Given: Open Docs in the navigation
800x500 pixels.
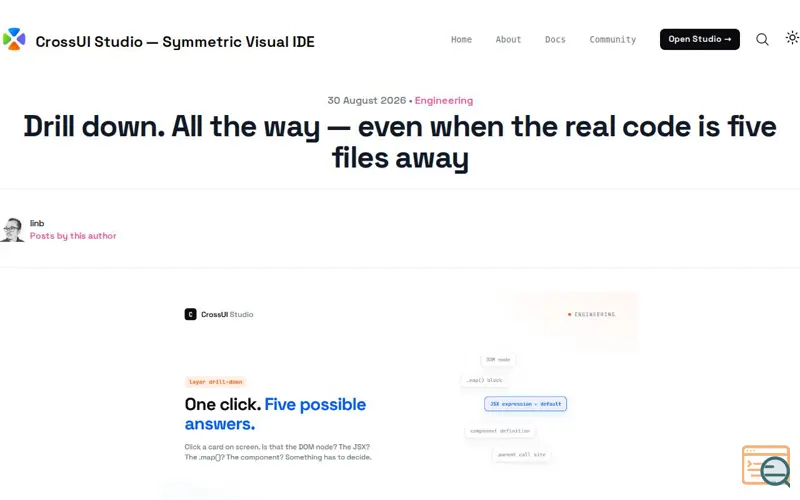Looking at the screenshot, I should (555, 39).
